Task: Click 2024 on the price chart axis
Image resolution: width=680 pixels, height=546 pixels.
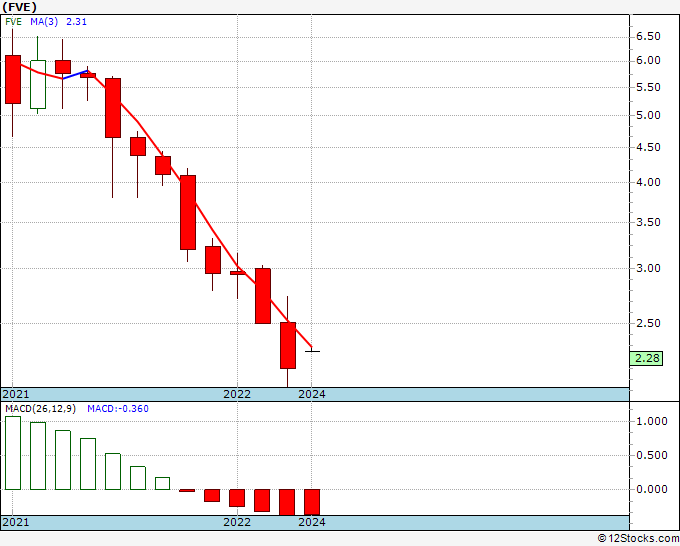Action: tap(312, 394)
